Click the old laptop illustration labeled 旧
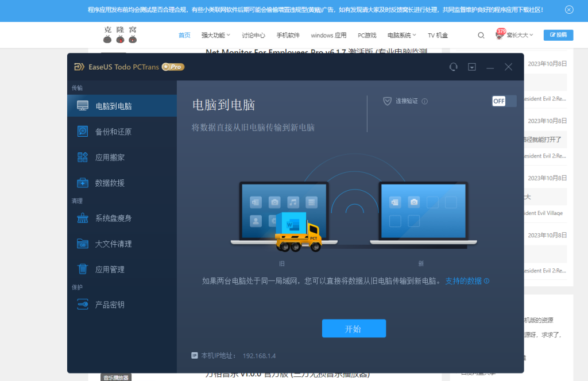Viewport: 588px width, 381px height. point(284,213)
